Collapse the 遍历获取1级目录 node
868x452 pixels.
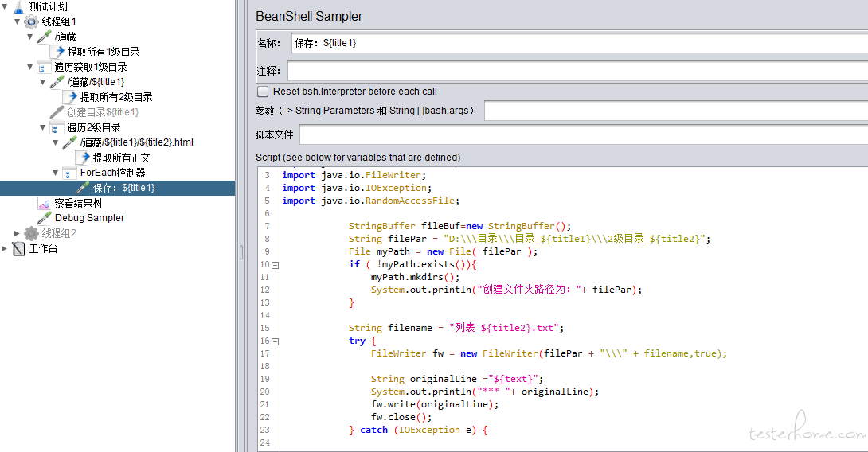[30, 67]
